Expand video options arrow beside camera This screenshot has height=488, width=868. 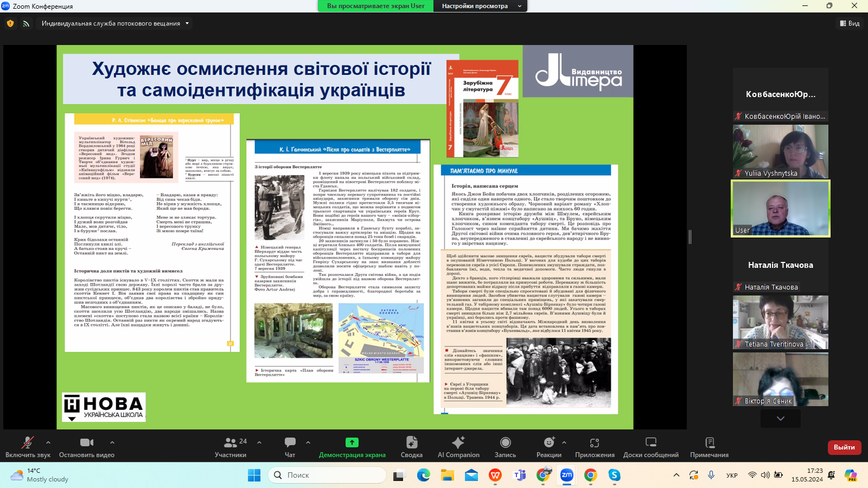click(x=112, y=442)
